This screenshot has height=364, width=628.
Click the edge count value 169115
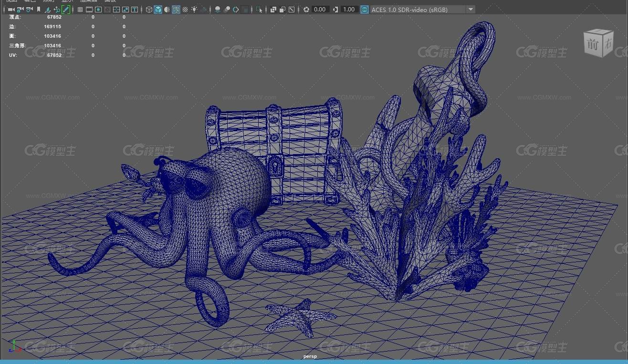coord(52,27)
